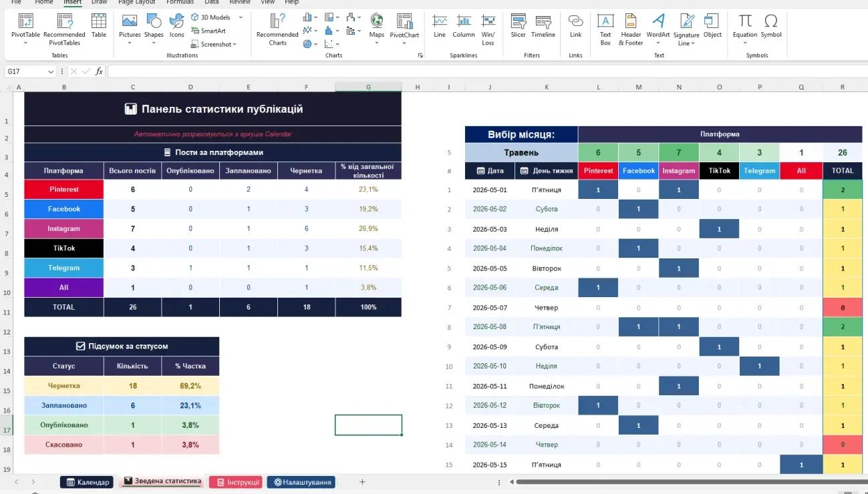Expand the 3D Models dropdown arrow
Viewport: 868px width, 494px height.
(241, 17)
